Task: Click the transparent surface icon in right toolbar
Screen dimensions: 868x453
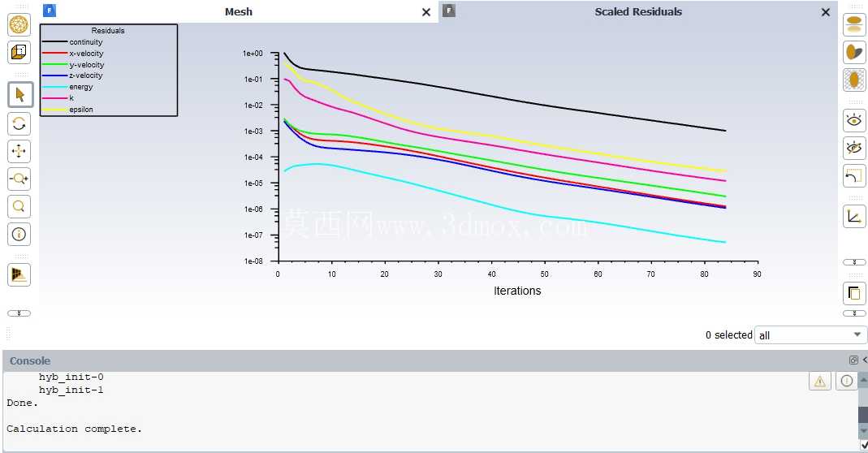Action: 854,80
